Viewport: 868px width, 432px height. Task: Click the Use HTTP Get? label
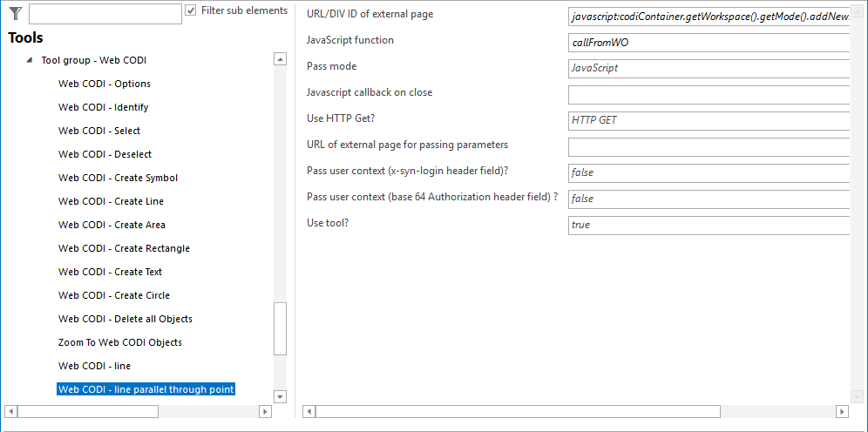341,118
